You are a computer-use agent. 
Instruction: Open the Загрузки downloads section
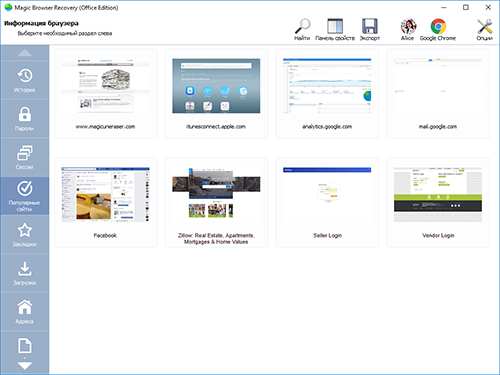point(25,273)
